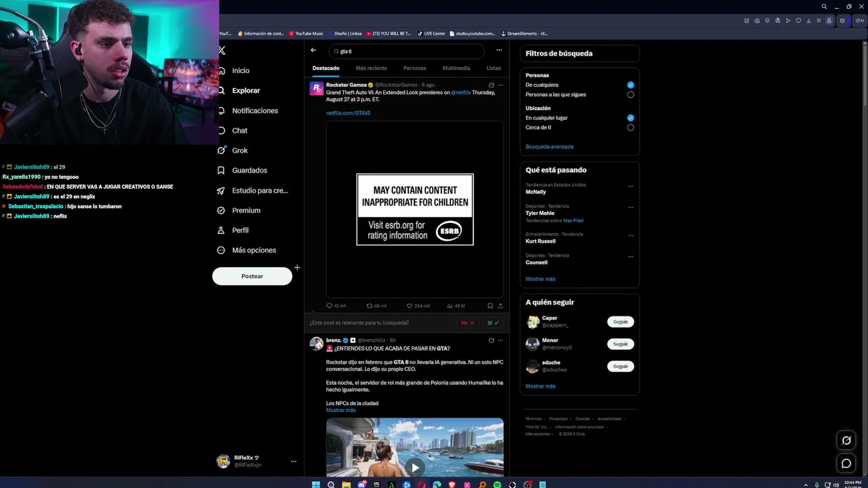Open Explorar in the sidebar
Image resolution: width=868 pixels, height=488 pixels.
click(238, 90)
